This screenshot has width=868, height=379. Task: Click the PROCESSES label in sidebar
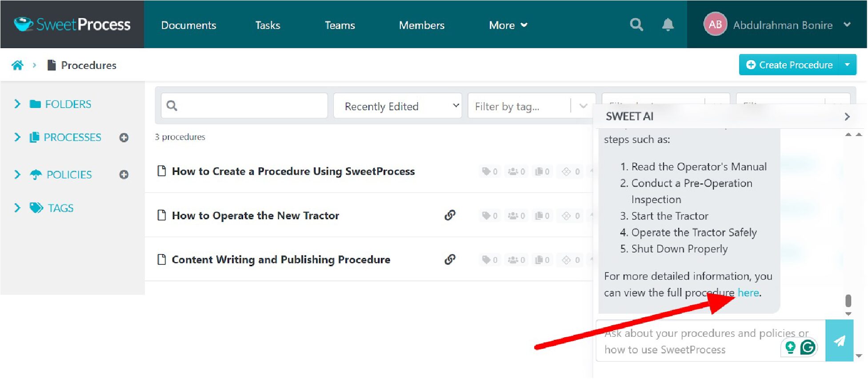point(72,137)
